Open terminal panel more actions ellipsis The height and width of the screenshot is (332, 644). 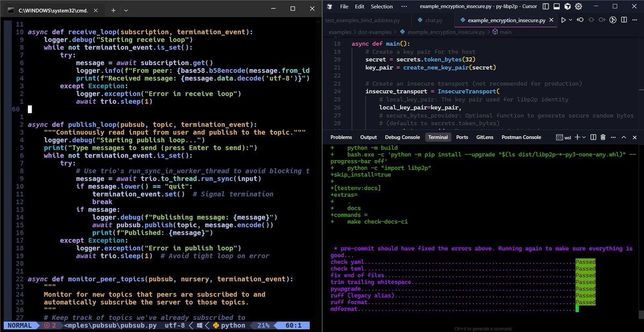(613, 137)
